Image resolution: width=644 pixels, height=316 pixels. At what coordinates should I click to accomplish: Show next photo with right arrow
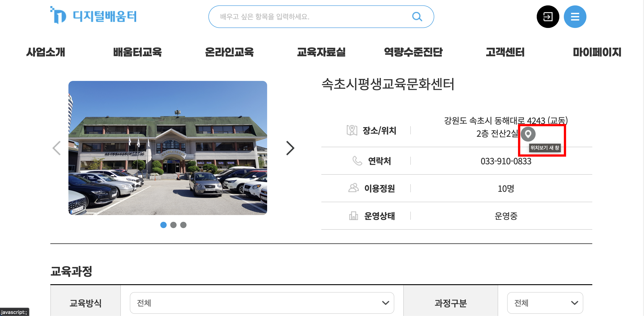(x=290, y=148)
